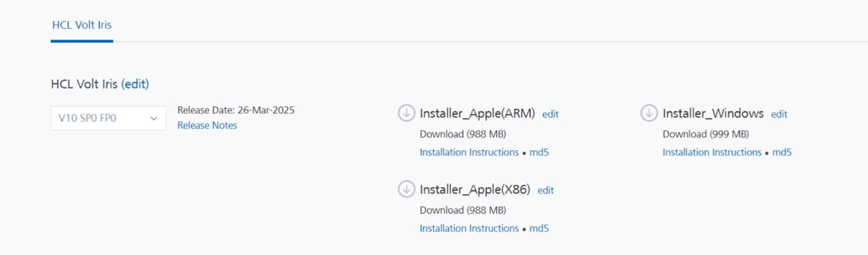Open the Release Notes link

tap(207, 126)
